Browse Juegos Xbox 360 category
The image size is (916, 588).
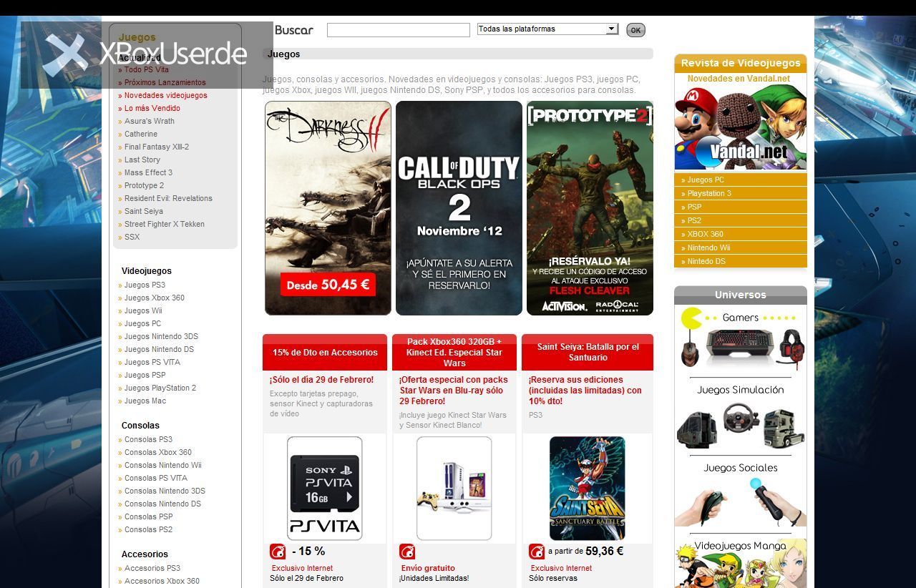(x=154, y=298)
